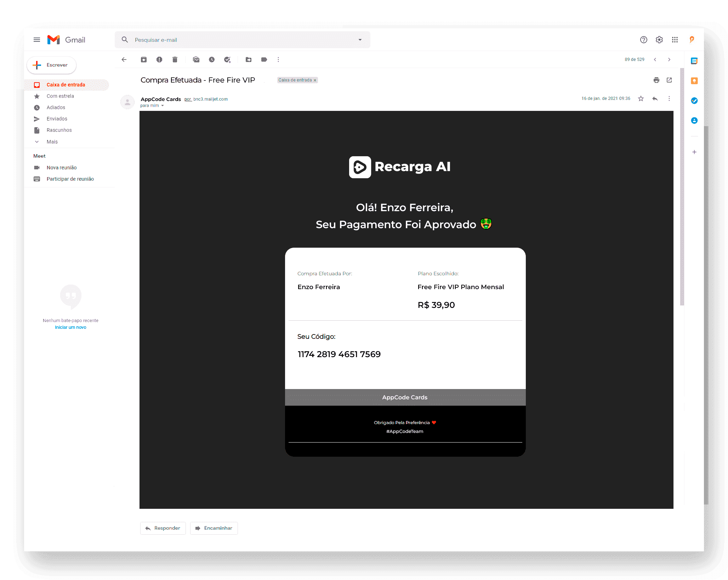
Task: Expand the 'para mim' recipient details
Action: [x=163, y=106]
